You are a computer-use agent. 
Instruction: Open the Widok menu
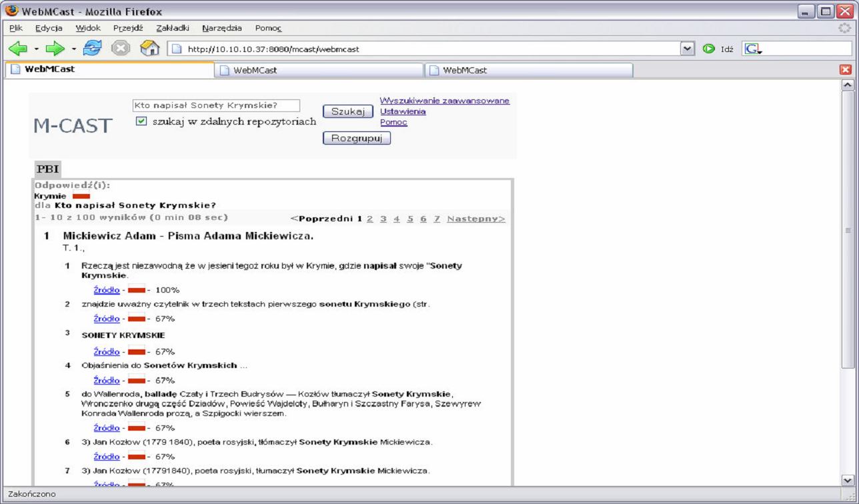tap(88, 28)
